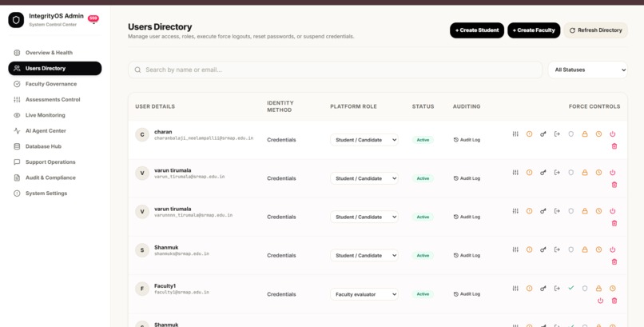Open Database Hub in the sidebar
Screen dimensions: 644x327
click(x=55, y=146)
